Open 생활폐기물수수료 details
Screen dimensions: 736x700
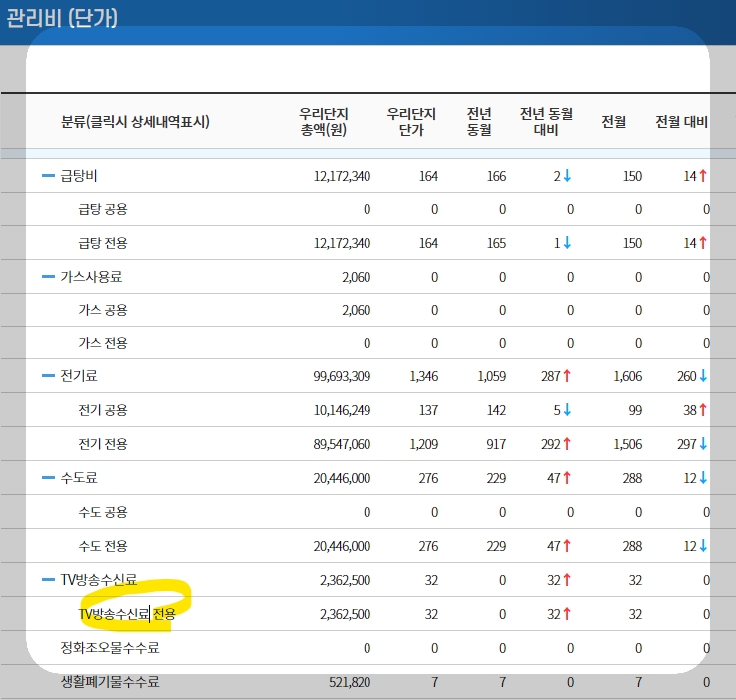pyautogui.click(x=110, y=682)
